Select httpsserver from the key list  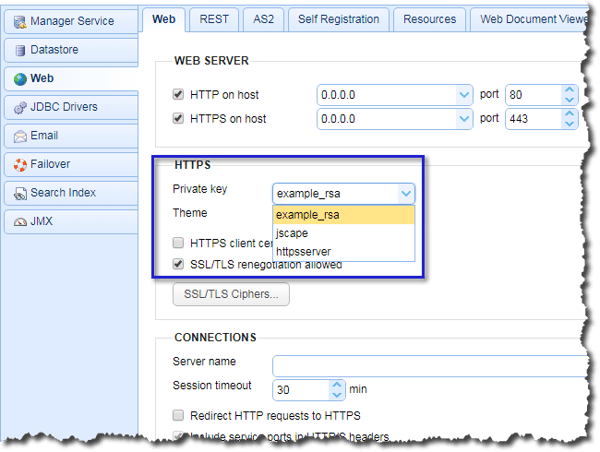pyautogui.click(x=344, y=251)
